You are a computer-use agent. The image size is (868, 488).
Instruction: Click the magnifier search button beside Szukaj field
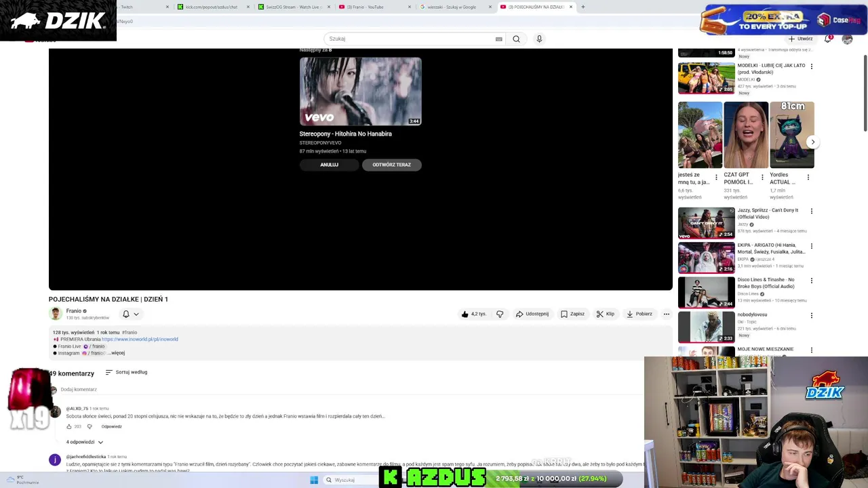pos(516,39)
